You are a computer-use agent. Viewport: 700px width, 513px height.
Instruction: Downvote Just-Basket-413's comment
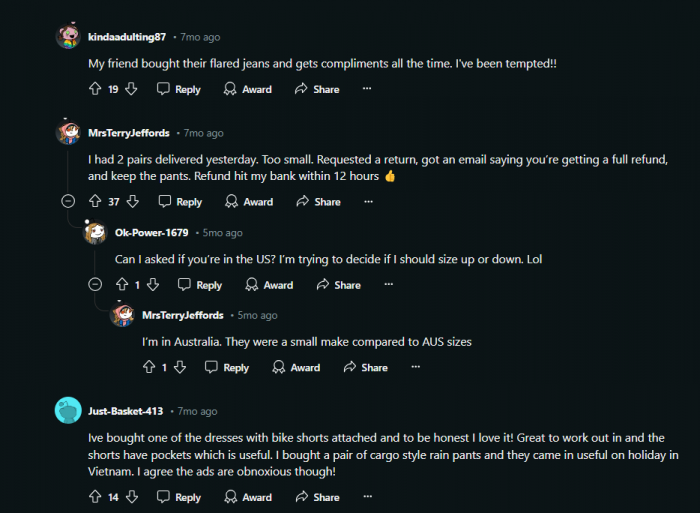[x=131, y=497]
